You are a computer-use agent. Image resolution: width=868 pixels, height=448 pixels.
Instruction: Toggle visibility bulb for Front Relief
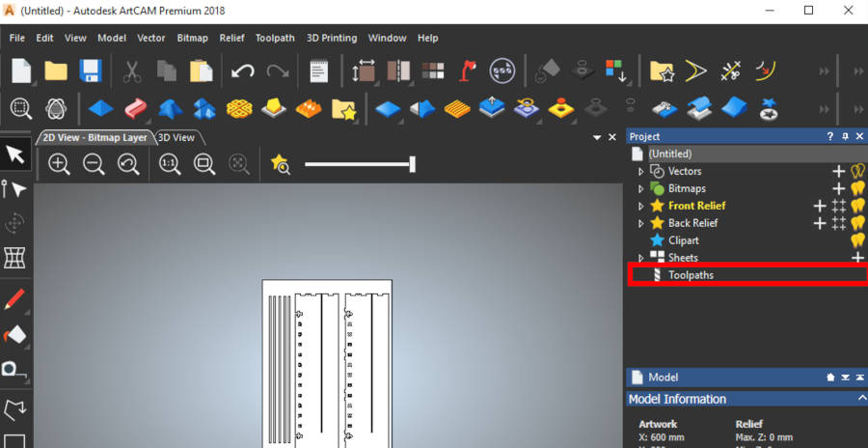pos(858,206)
